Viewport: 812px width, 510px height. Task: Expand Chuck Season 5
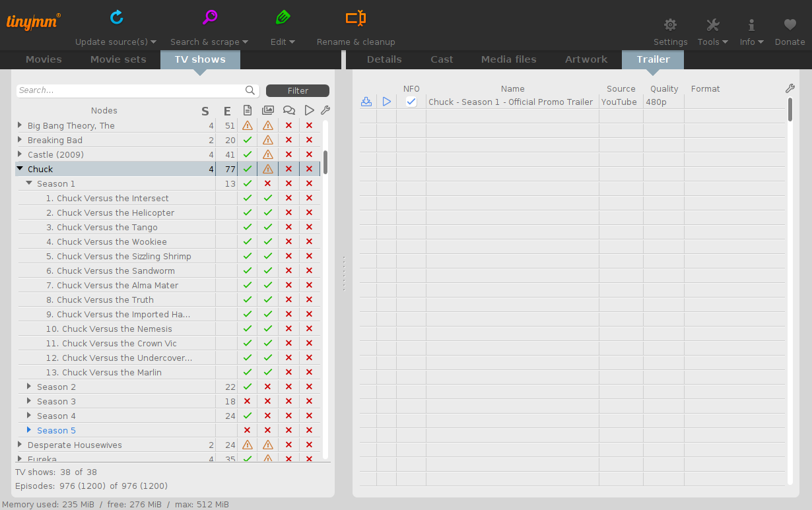click(29, 430)
